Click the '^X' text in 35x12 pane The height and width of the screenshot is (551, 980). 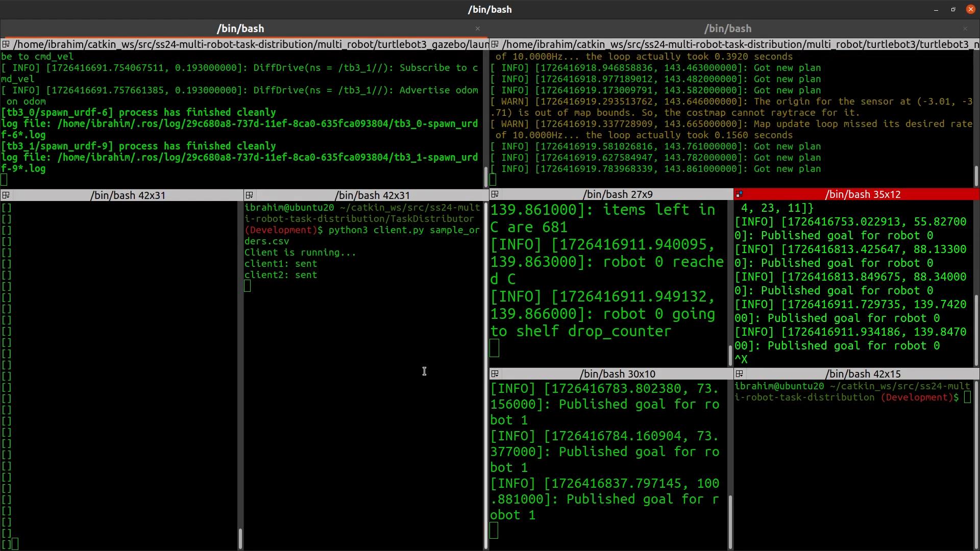coord(741,360)
